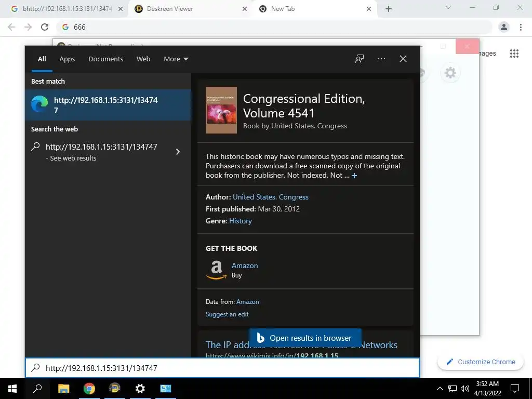Click the Amazon logo icon under Get the Book

coord(216,270)
